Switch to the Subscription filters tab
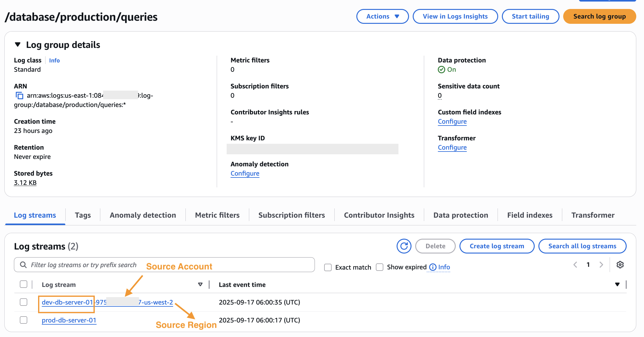 coord(291,215)
